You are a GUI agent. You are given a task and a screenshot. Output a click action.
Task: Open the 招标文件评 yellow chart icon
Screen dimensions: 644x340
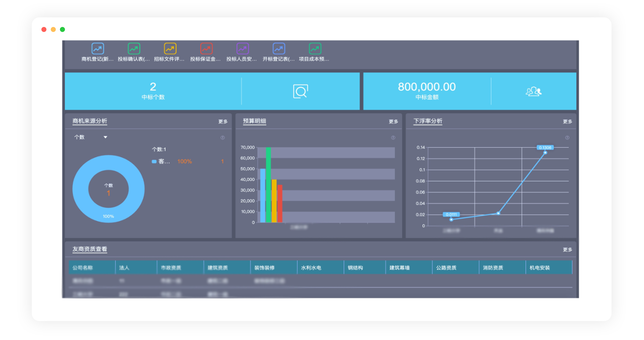point(170,49)
